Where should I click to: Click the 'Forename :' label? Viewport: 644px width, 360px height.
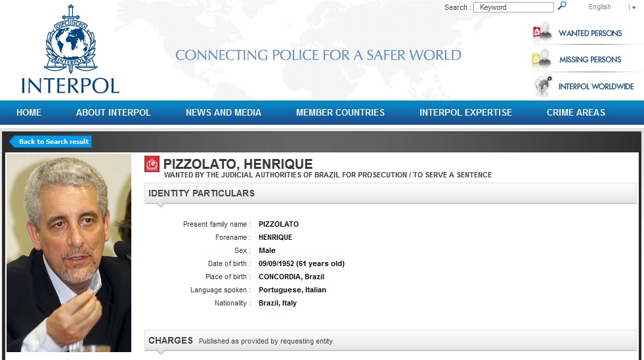233,238
